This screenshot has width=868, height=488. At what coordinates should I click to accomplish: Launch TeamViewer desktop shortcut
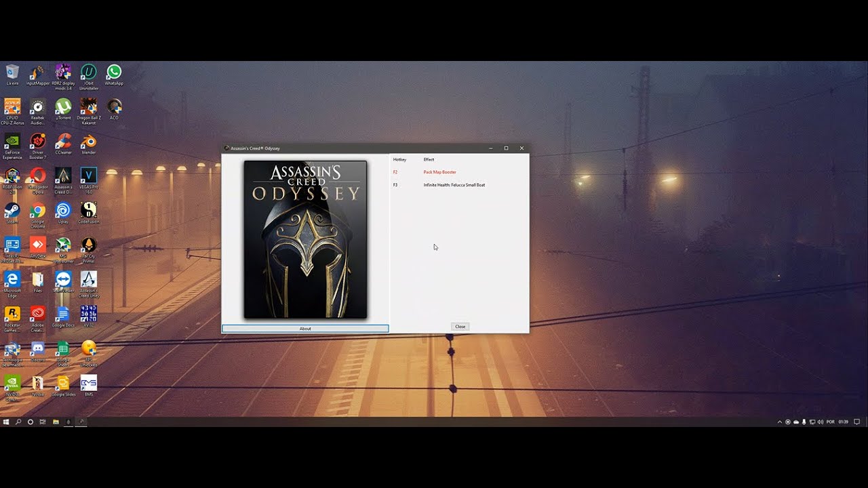click(63, 282)
